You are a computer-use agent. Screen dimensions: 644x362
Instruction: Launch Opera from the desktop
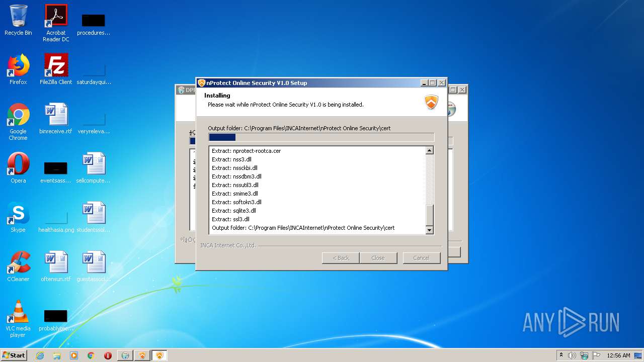(18, 168)
